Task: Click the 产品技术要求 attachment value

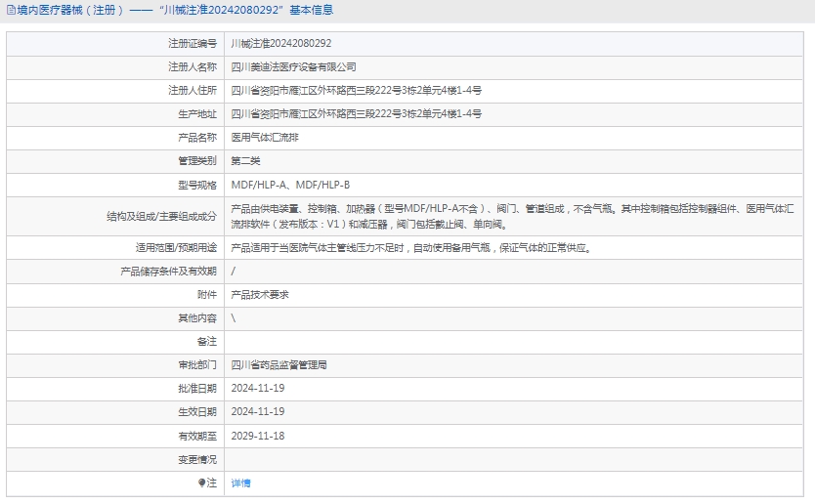Action: pos(260,294)
